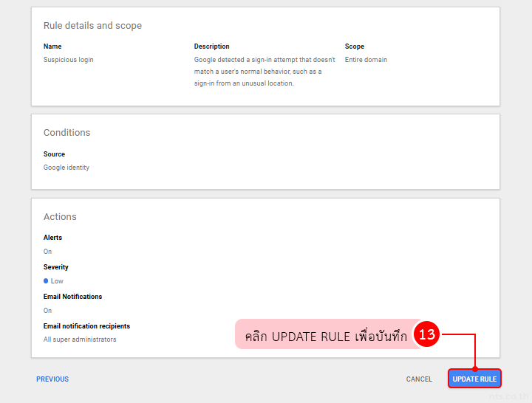532x403 pixels.
Task: Click the Scope column label
Action: pos(355,46)
